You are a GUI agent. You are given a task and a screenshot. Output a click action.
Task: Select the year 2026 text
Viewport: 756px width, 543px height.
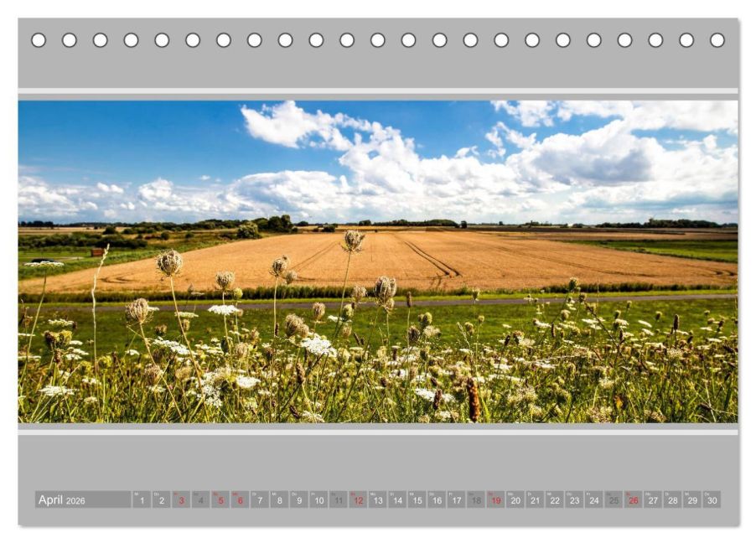(77, 499)
